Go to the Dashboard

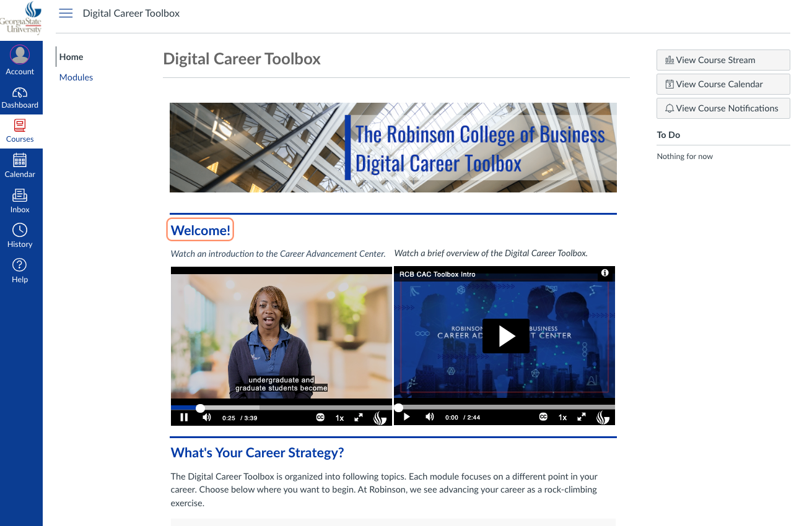20,98
